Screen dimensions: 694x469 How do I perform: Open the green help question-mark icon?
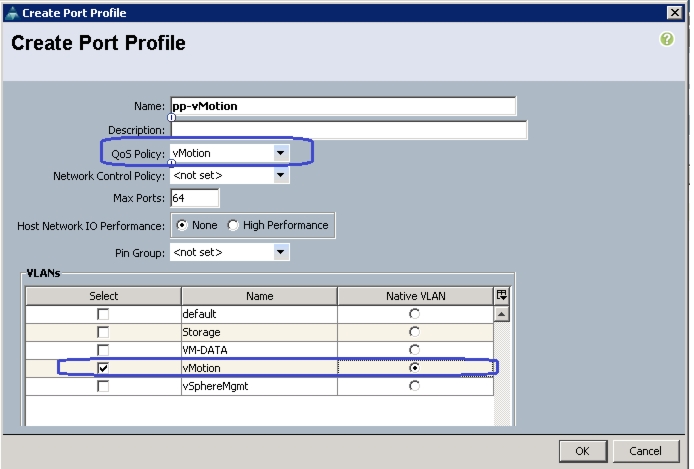pos(667,39)
